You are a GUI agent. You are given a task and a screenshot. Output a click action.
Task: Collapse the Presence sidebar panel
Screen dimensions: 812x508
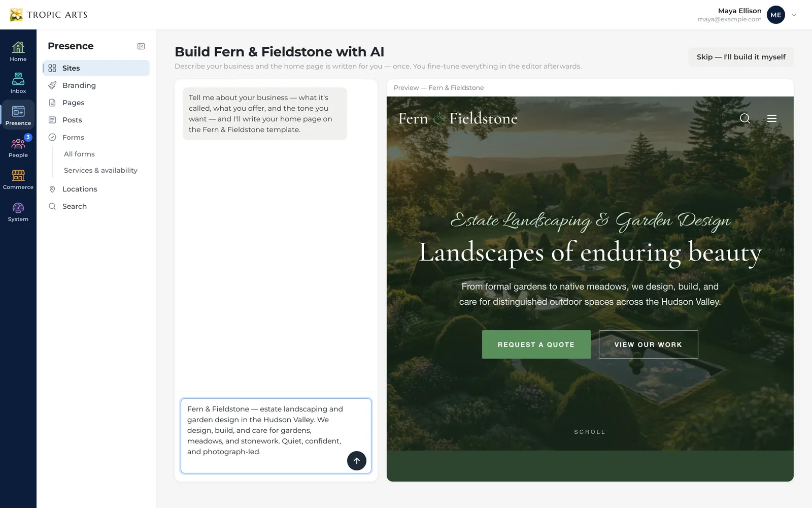tap(141, 46)
